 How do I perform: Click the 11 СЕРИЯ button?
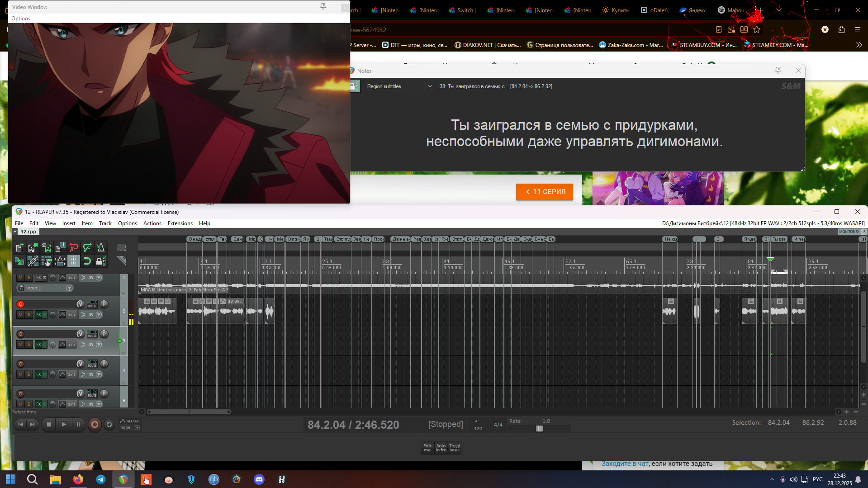coord(544,192)
